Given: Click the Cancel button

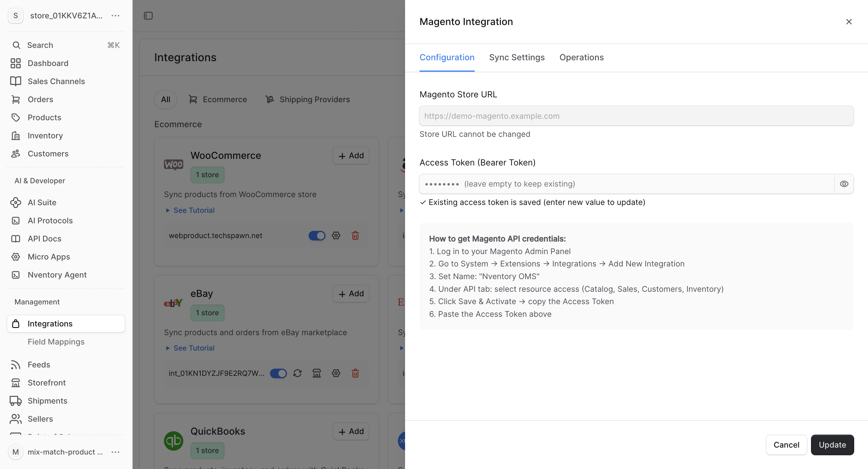Looking at the screenshot, I should click(786, 445).
